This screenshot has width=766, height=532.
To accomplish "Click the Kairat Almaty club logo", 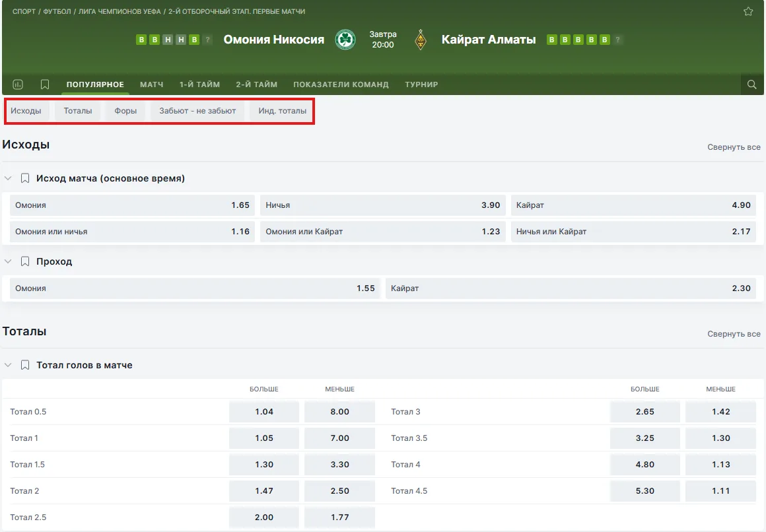I will coord(420,40).
